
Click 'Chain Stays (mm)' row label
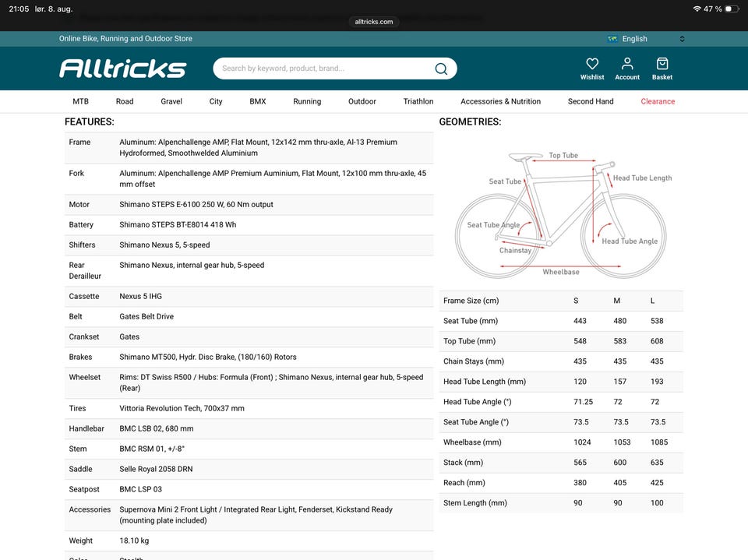point(473,361)
